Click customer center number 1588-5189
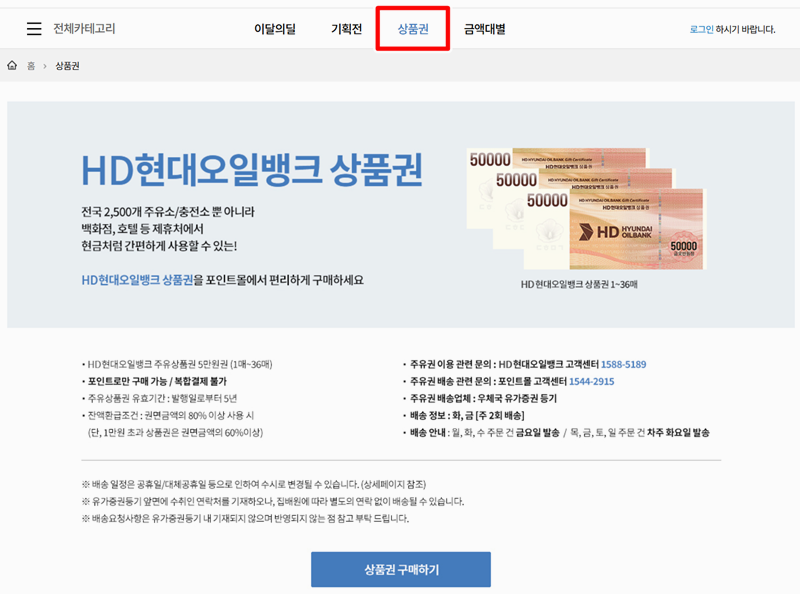800x594 pixels. click(x=623, y=364)
